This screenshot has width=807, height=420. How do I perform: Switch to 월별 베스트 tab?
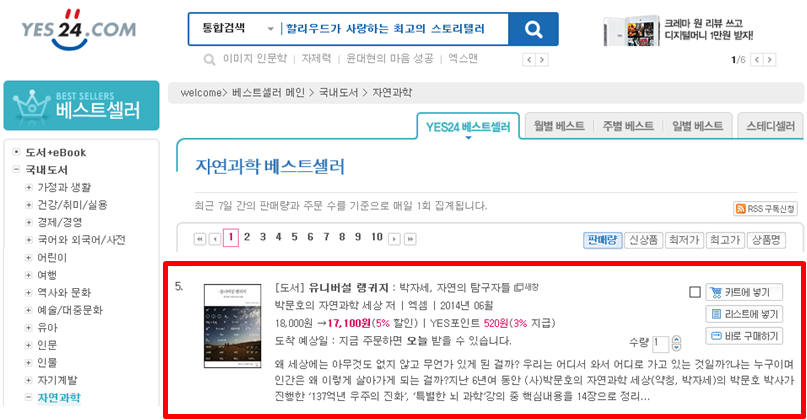pyautogui.click(x=559, y=126)
